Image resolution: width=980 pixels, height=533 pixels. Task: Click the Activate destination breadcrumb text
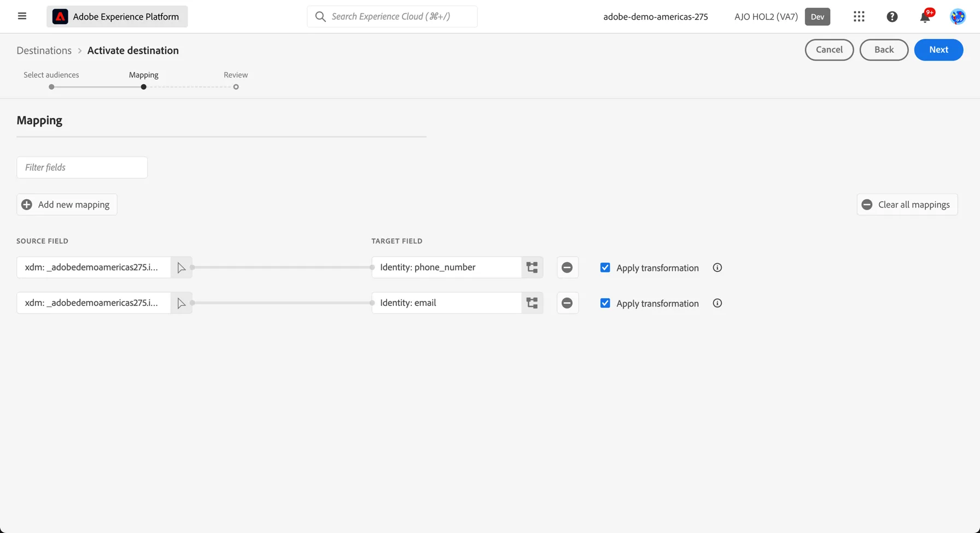[x=133, y=50]
